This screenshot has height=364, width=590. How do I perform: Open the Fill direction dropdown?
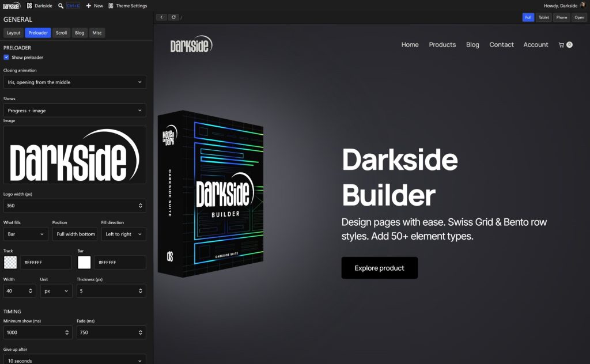tap(123, 234)
